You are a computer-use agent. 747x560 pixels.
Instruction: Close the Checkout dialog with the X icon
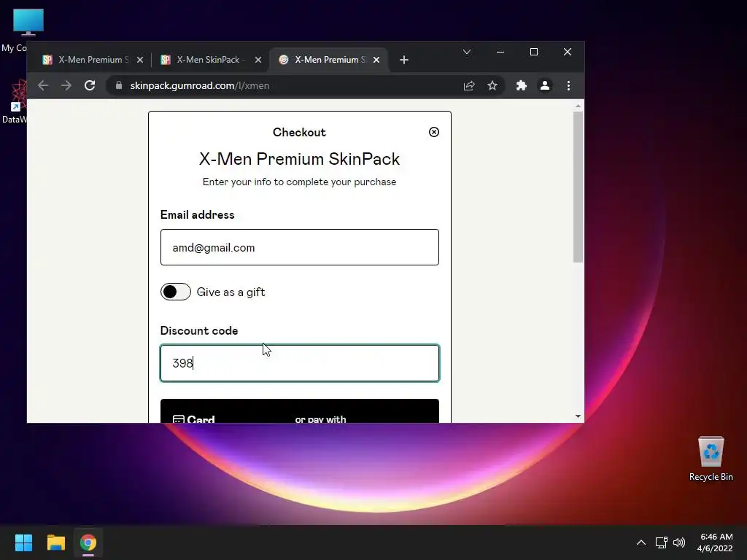click(x=433, y=132)
